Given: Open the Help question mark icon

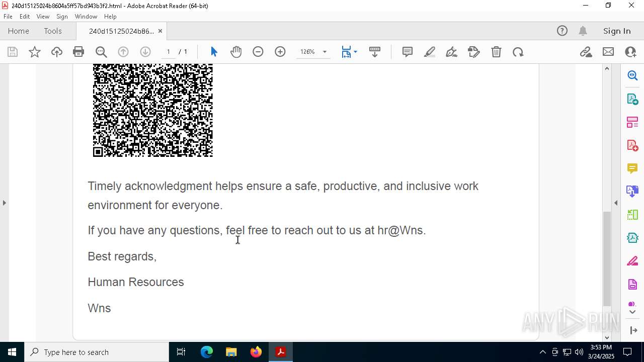Looking at the screenshot, I should point(562,31).
